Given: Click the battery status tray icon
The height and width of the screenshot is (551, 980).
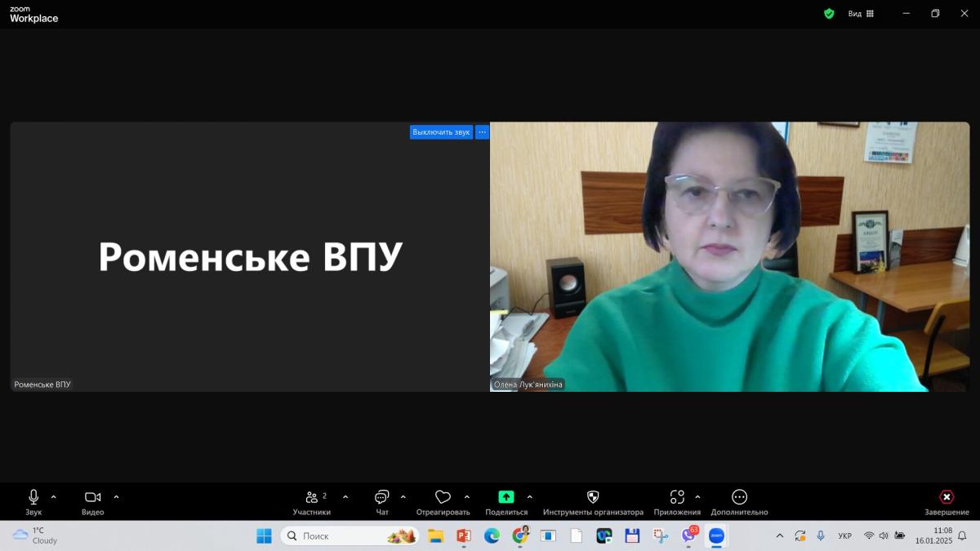Looking at the screenshot, I should point(899,536).
